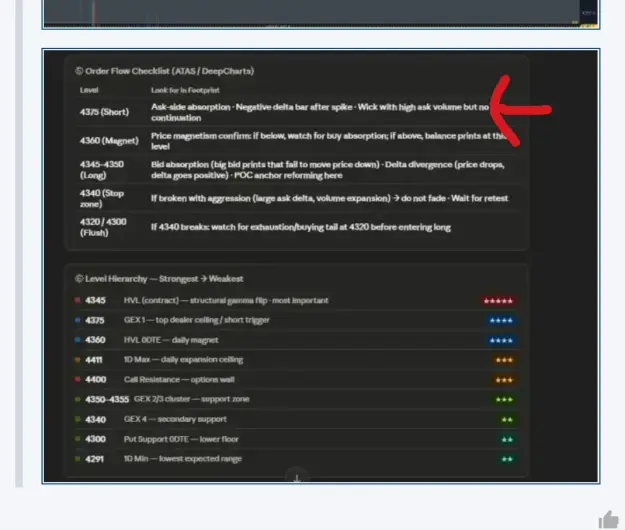Screen dimensions: 625x530
Task: Click the three-star green badge on GEX 2/3 row
Action: [504, 400]
